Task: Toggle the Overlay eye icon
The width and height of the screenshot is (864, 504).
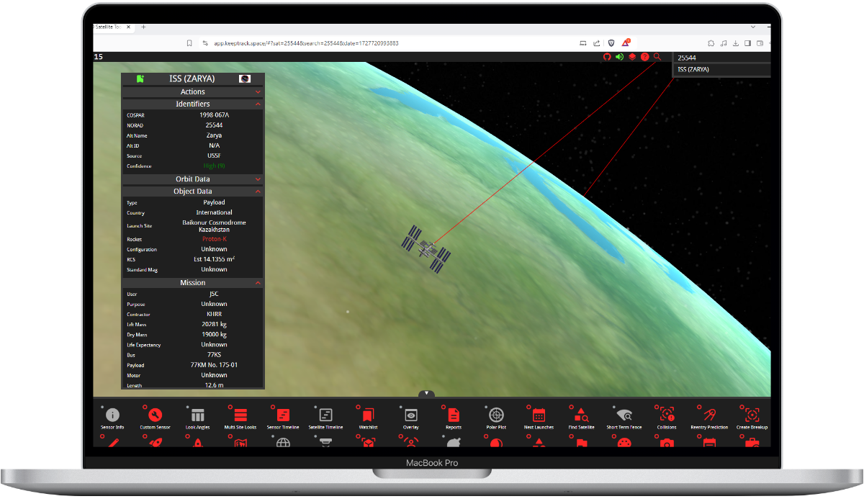Action: 411,415
